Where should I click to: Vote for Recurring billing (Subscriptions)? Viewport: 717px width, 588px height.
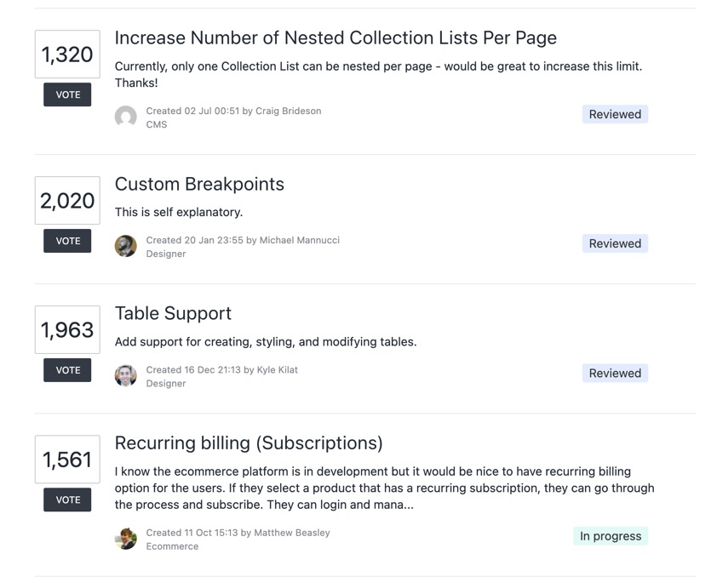[67, 500]
